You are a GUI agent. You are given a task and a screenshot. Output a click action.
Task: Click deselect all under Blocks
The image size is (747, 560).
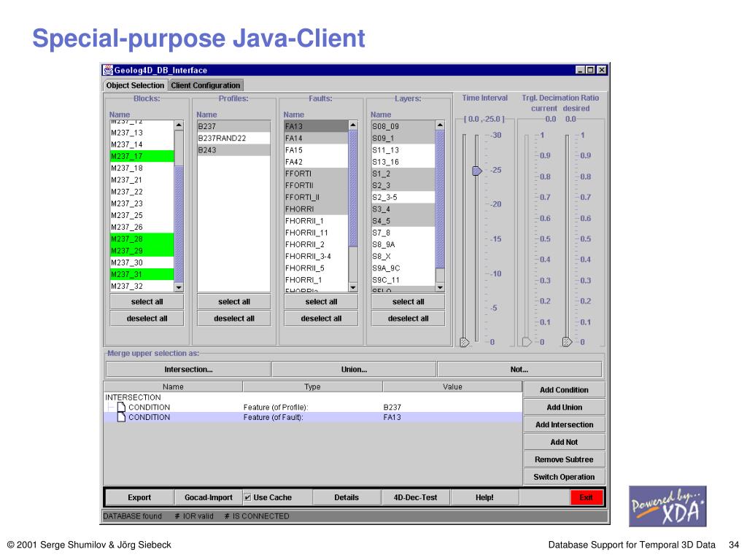pyautogui.click(x=147, y=318)
